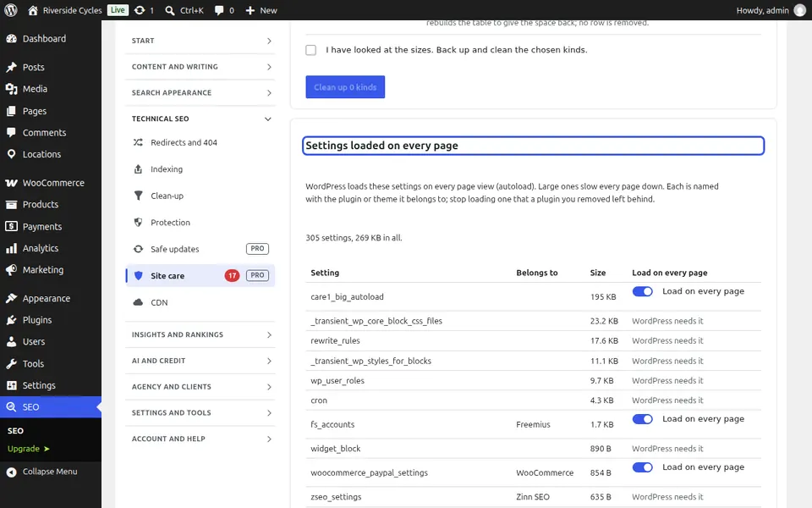812x508 pixels.
Task: Click the Upgrade link
Action: click(x=29, y=449)
